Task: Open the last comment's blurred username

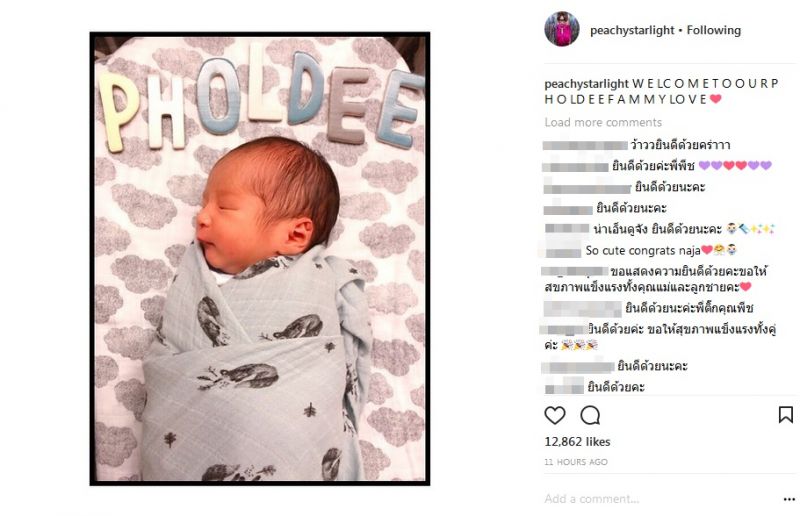Action: [x=564, y=386]
